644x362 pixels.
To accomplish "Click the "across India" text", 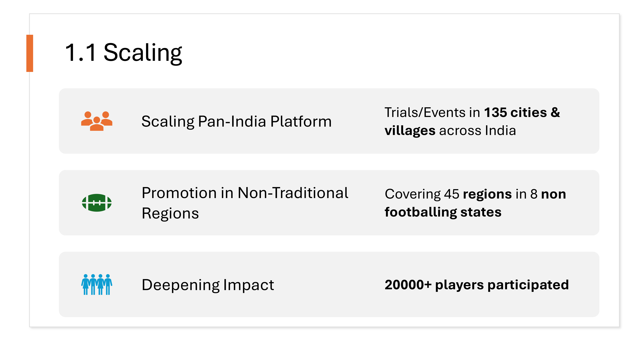I will click(478, 131).
